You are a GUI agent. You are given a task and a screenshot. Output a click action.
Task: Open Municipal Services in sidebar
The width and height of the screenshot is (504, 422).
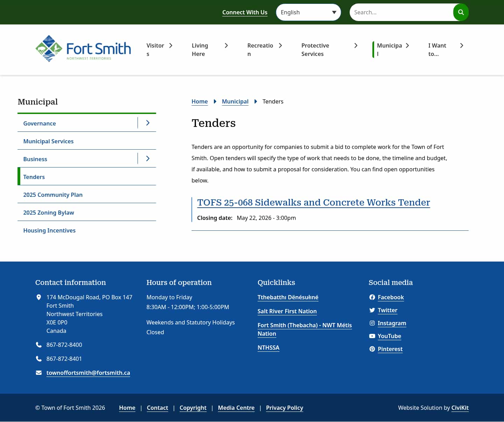pyautogui.click(x=48, y=141)
